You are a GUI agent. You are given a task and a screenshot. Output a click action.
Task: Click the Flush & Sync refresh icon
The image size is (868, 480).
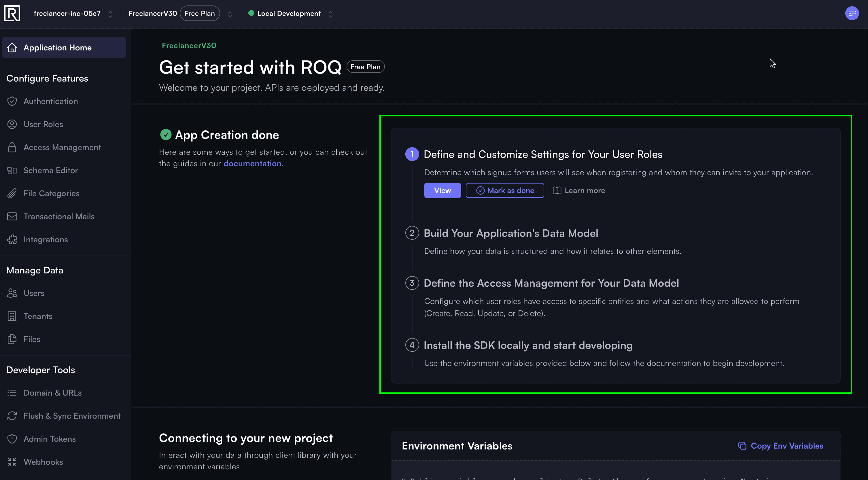coord(12,416)
